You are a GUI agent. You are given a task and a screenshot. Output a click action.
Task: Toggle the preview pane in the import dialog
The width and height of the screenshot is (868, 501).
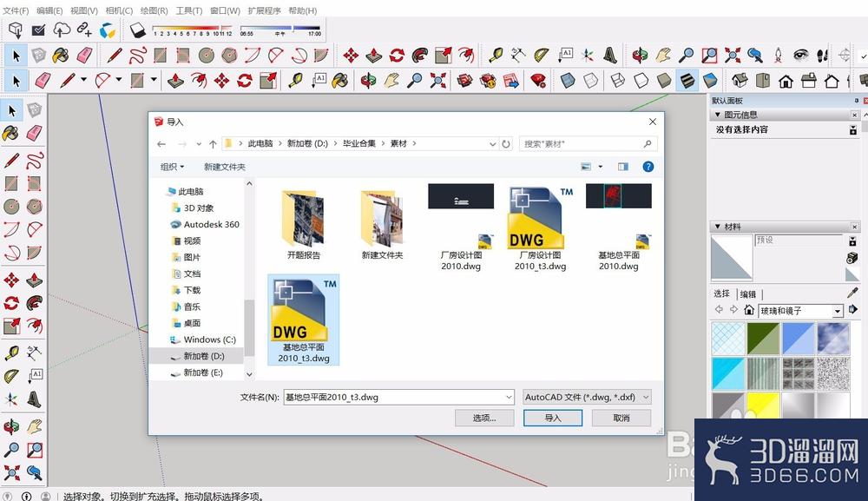pyautogui.click(x=622, y=167)
